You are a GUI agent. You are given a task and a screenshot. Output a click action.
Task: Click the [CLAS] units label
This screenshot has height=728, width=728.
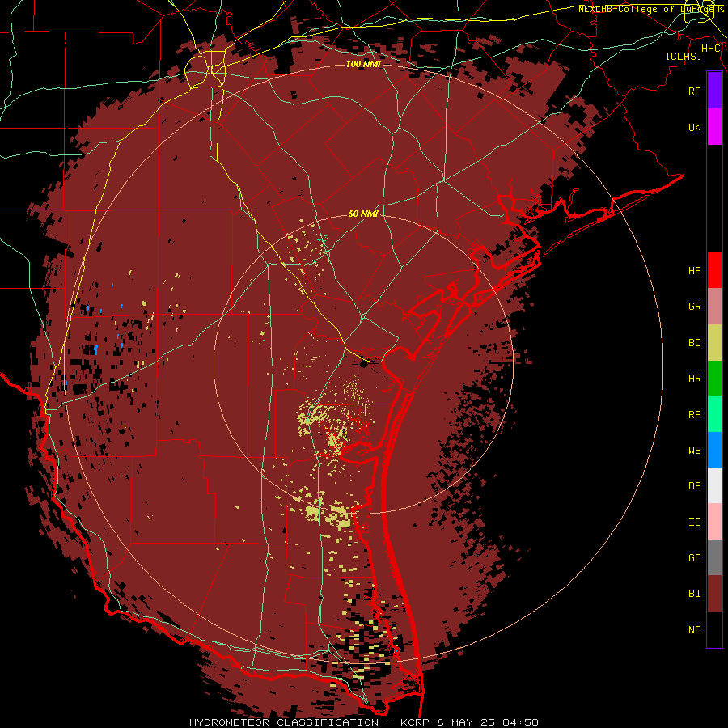(684, 56)
